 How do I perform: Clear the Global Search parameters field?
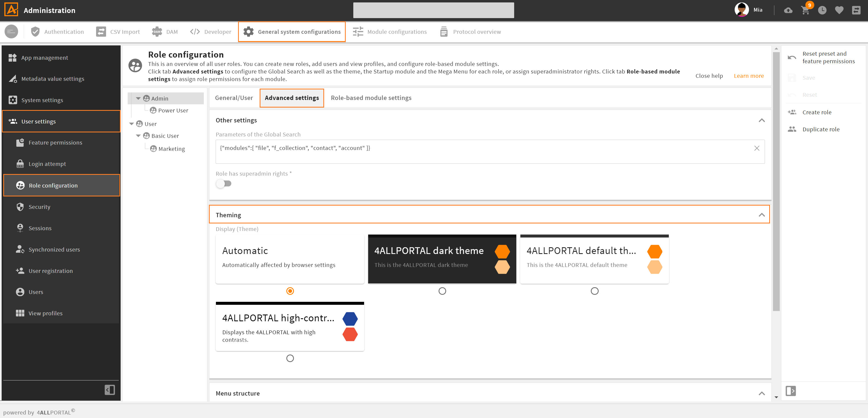[x=757, y=148]
